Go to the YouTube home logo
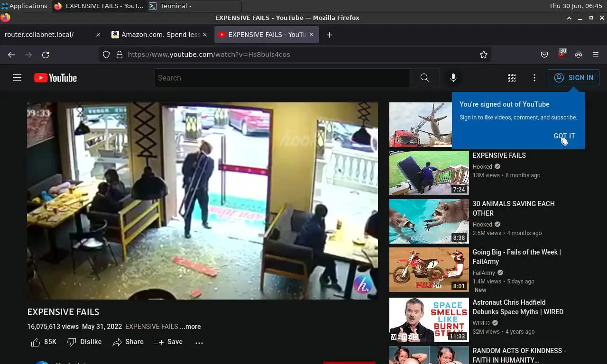Viewport: 607px width, 364px height. 55,78
